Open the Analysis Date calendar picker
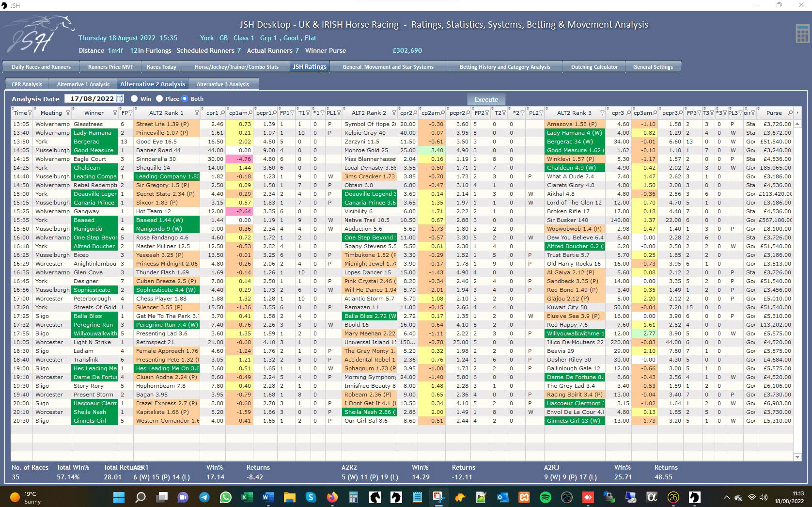The image size is (812, 507). 120,98
